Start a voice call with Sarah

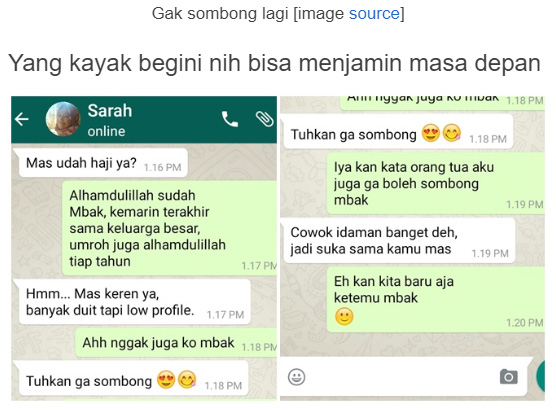230,119
